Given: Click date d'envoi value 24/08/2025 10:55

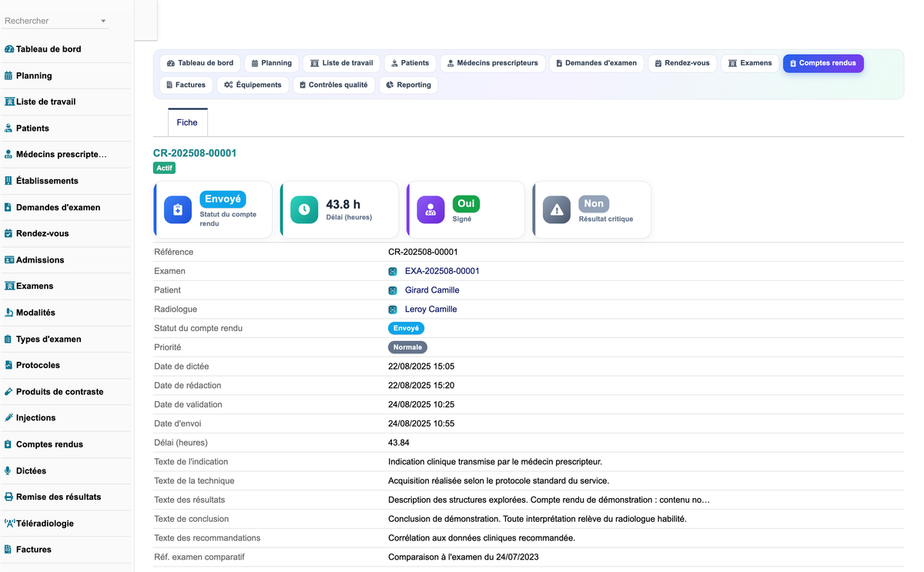Looking at the screenshot, I should point(421,423).
